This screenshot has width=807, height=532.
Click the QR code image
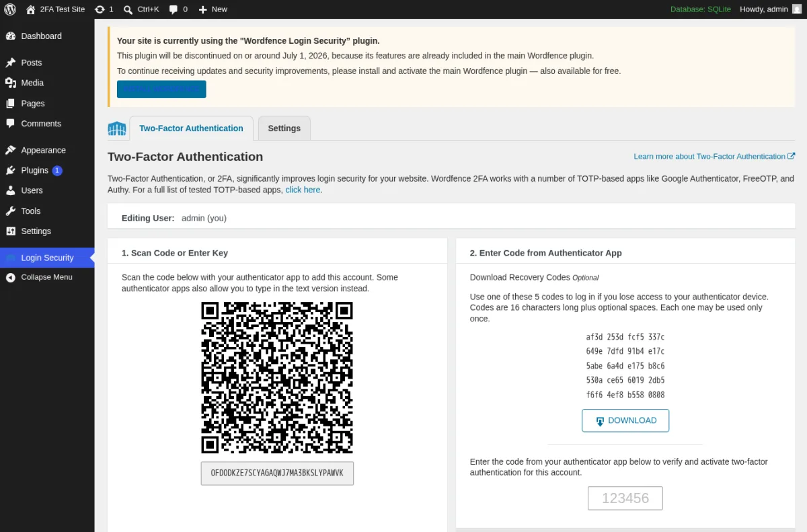pyautogui.click(x=277, y=377)
